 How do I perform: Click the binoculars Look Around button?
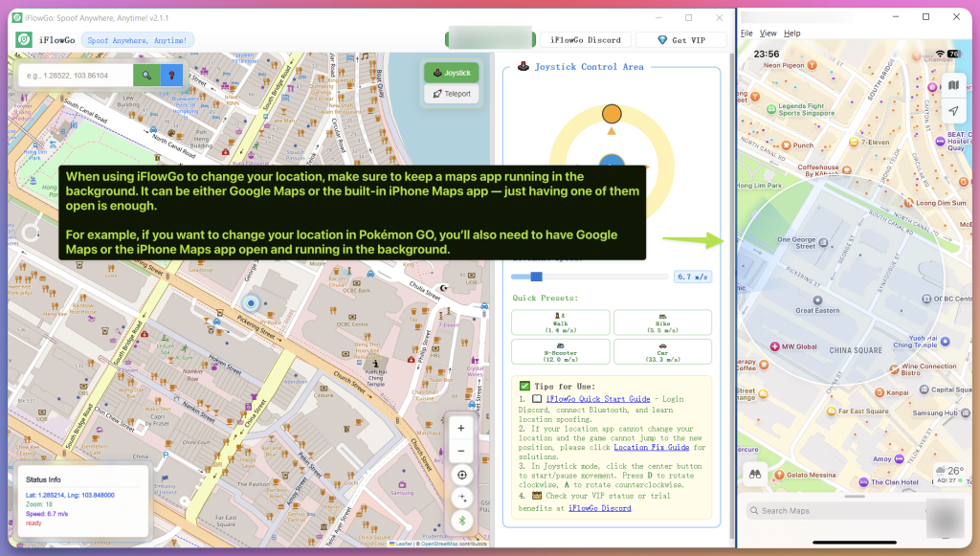(755, 474)
